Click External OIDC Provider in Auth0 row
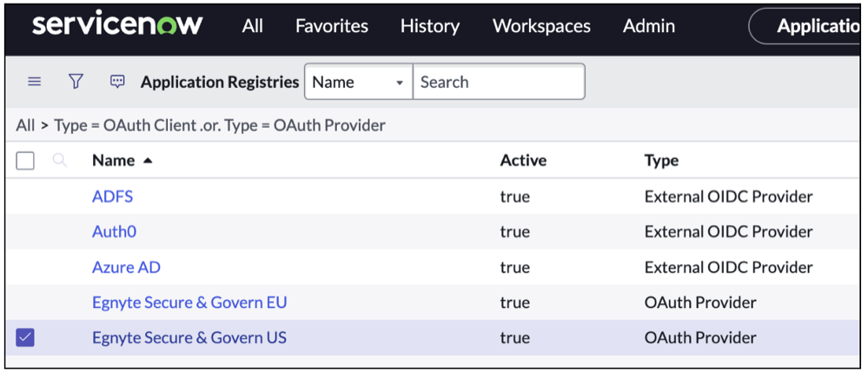868x374 pixels. [728, 231]
